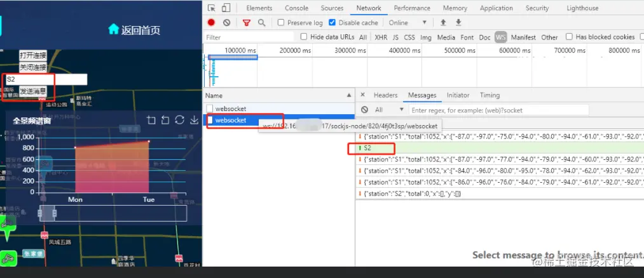This screenshot has height=278, width=644.
Task: Click the chart zoom area crop icon
Action: [151, 120]
